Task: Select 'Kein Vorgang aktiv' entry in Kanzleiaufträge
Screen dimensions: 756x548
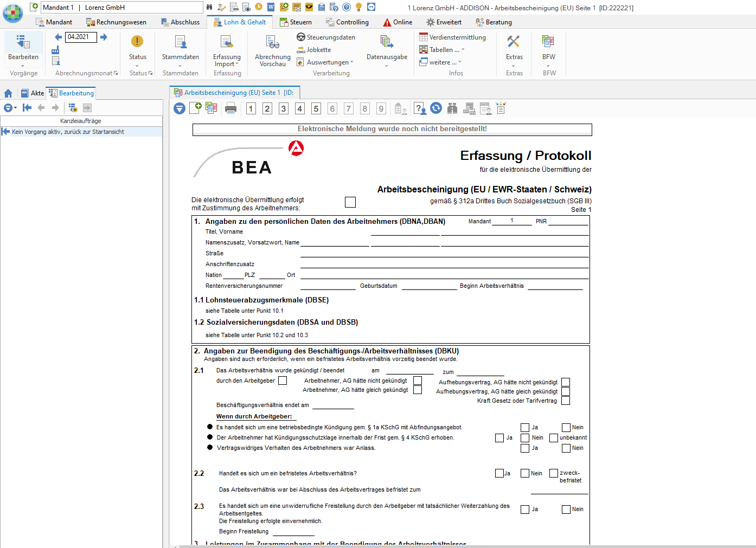Action: [x=68, y=132]
